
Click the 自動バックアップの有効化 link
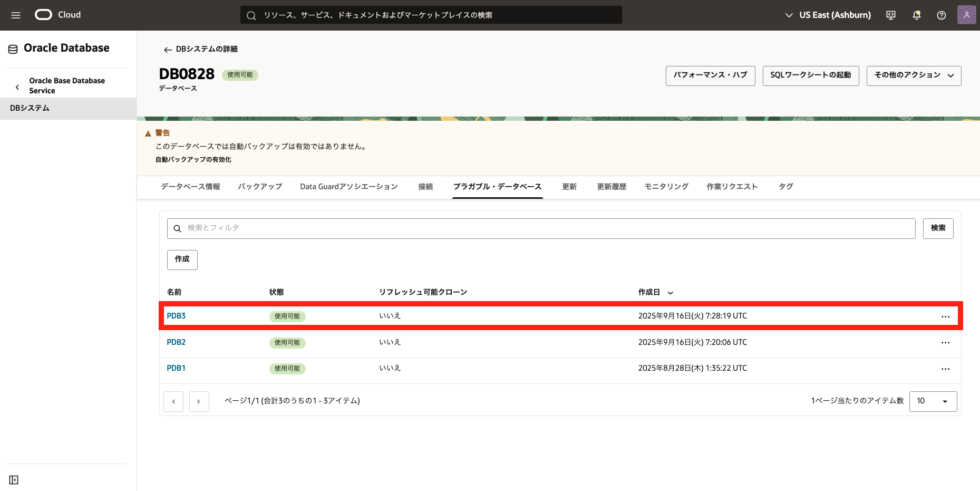pyautogui.click(x=193, y=160)
